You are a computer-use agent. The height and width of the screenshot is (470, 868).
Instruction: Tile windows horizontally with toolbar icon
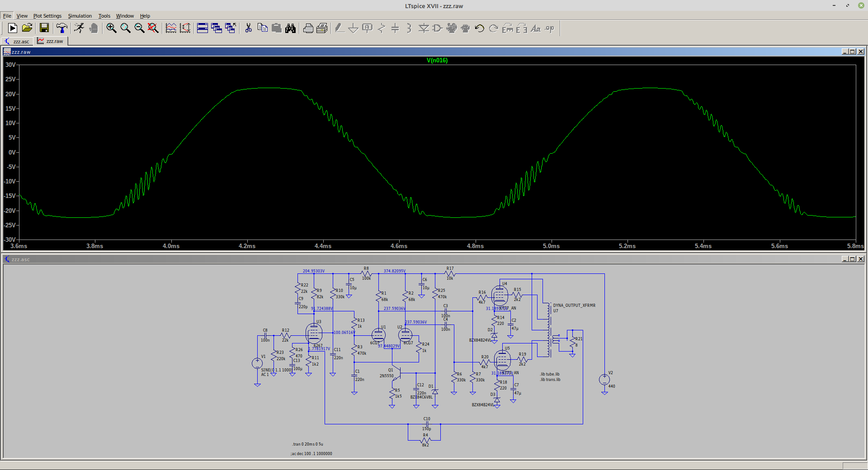click(x=203, y=28)
